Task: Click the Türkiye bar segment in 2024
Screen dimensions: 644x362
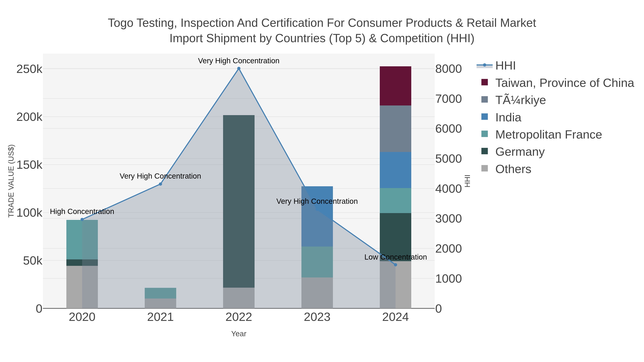Action: 396,129
